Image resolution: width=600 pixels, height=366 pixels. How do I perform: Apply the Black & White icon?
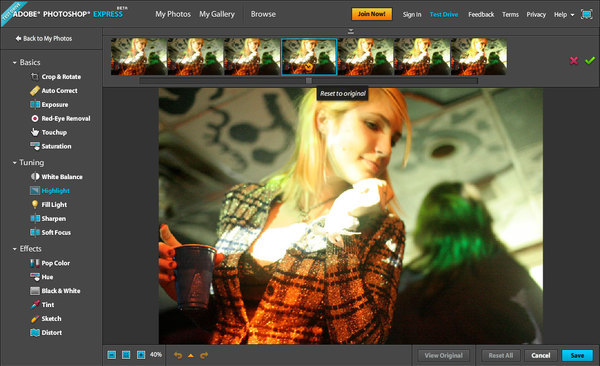35,291
